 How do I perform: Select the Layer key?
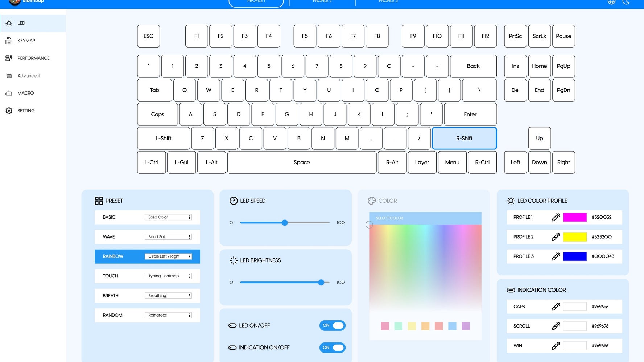(422, 163)
